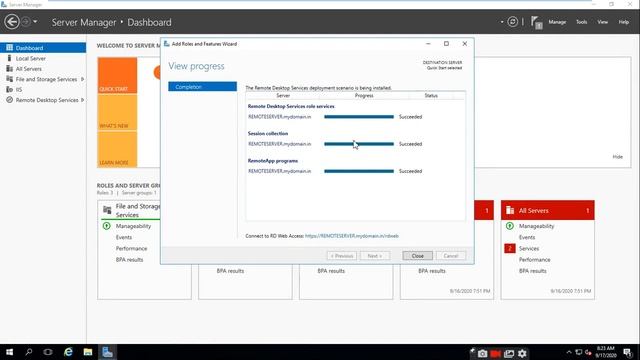Click the Close button in wizard
Viewport: 640px width, 360px height.
418,256
